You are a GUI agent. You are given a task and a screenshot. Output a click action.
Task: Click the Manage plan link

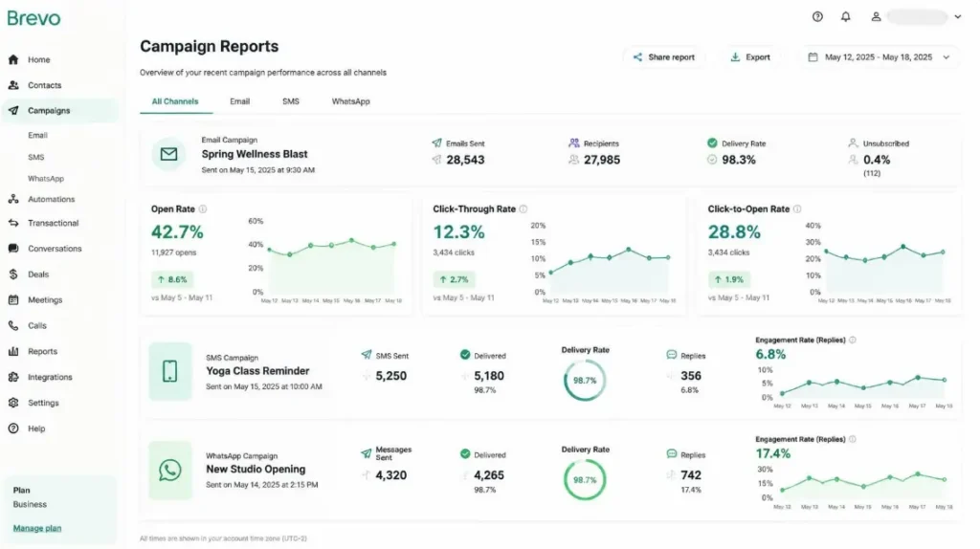pos(37,528)
